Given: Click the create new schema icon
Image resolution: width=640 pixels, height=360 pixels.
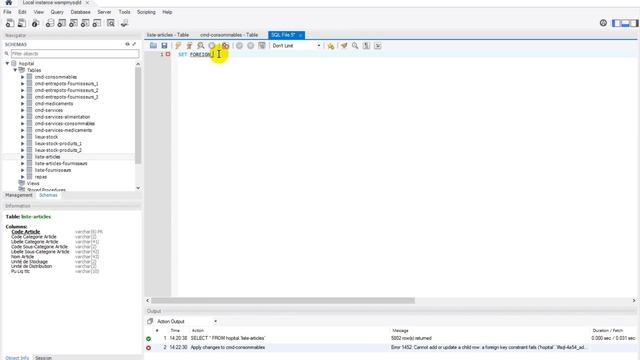Looking at the screenshot, I should pyautogui.click(x=50, y=23).
